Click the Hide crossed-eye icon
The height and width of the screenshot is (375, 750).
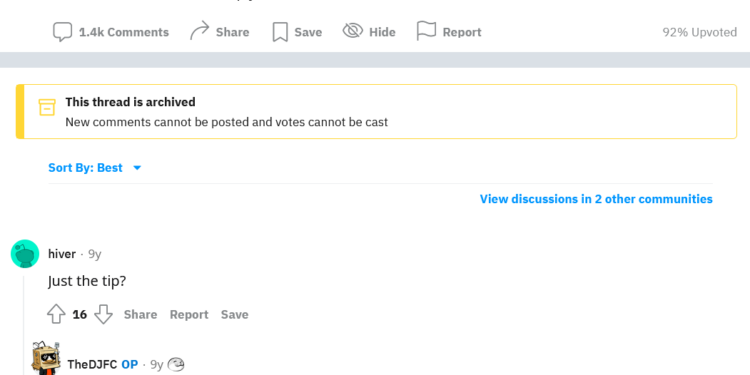pyautogui.click(x=353, y=31)
